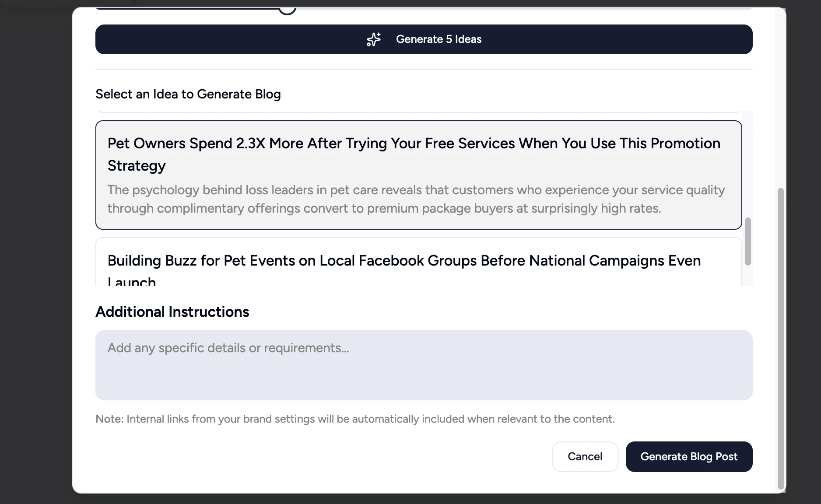Click the Generate 5 Ideas button
This screenshot has height=504, width=821.
tap(424, 39)
